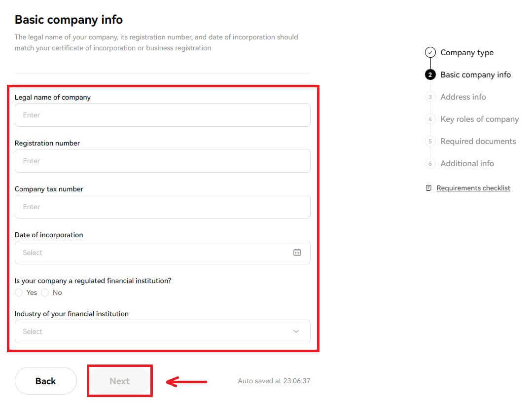Open the Requirements checklist link

pyautogui.click(x=472, y=187)
